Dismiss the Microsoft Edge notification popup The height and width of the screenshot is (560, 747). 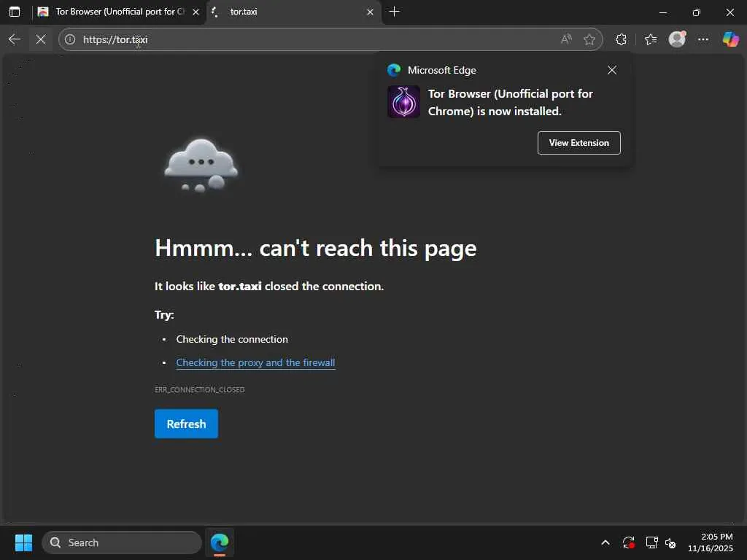coord(612,70)
